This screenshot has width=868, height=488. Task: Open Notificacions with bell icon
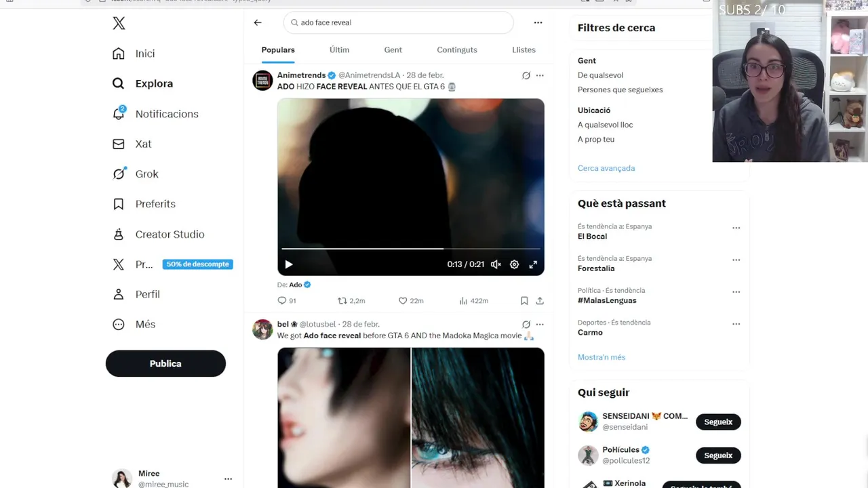[155, 114]
